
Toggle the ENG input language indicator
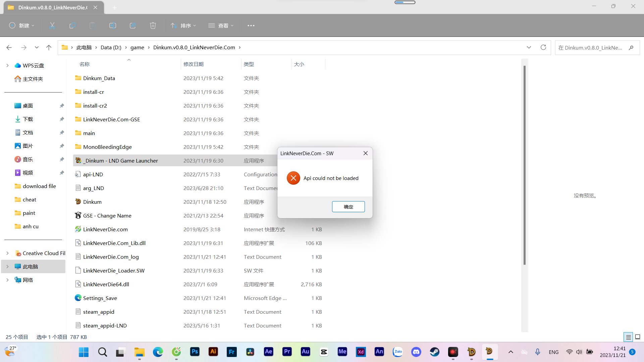click(x=553, y=352)
